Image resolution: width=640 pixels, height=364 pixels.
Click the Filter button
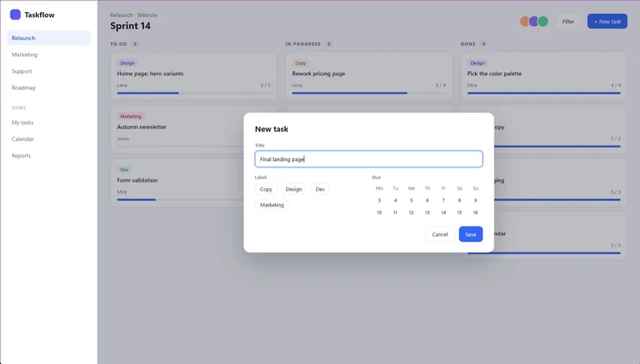coord(568,22)
